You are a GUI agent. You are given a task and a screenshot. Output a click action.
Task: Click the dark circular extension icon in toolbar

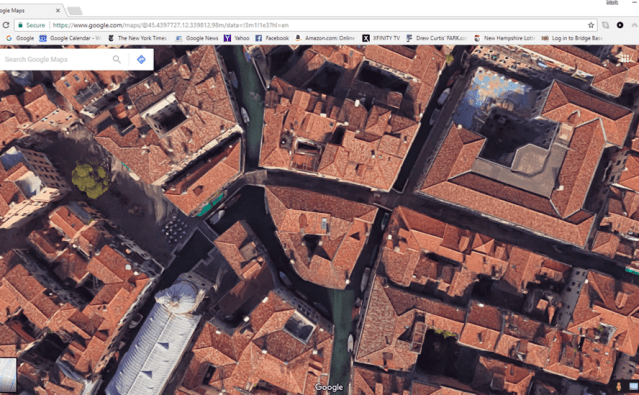(620, 25)
